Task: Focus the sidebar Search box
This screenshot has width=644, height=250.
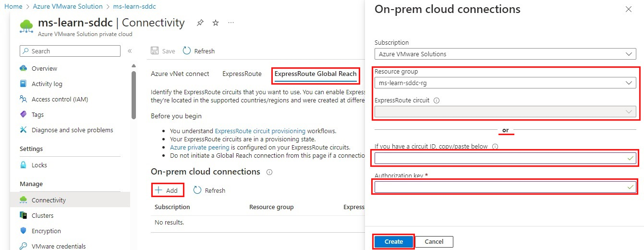Action: 70,51
